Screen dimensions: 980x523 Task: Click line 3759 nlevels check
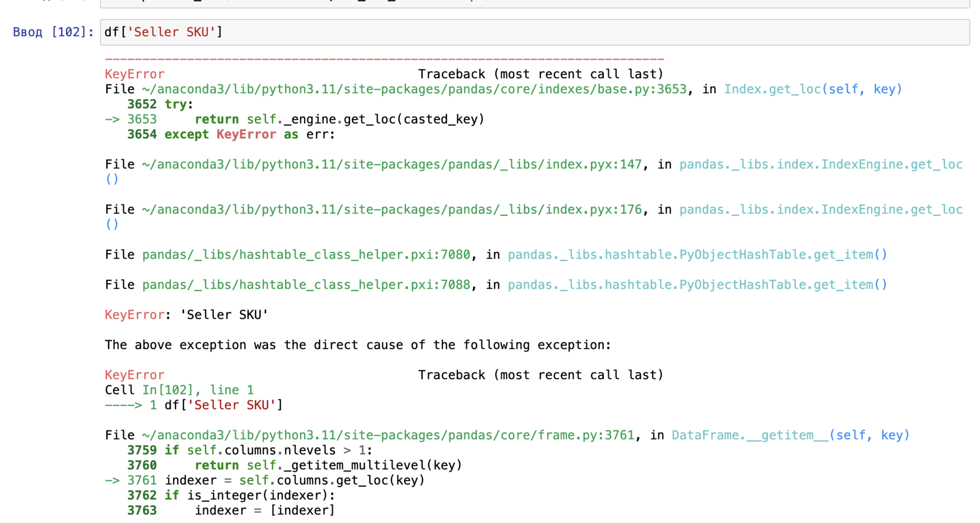[x=250, y=451]
